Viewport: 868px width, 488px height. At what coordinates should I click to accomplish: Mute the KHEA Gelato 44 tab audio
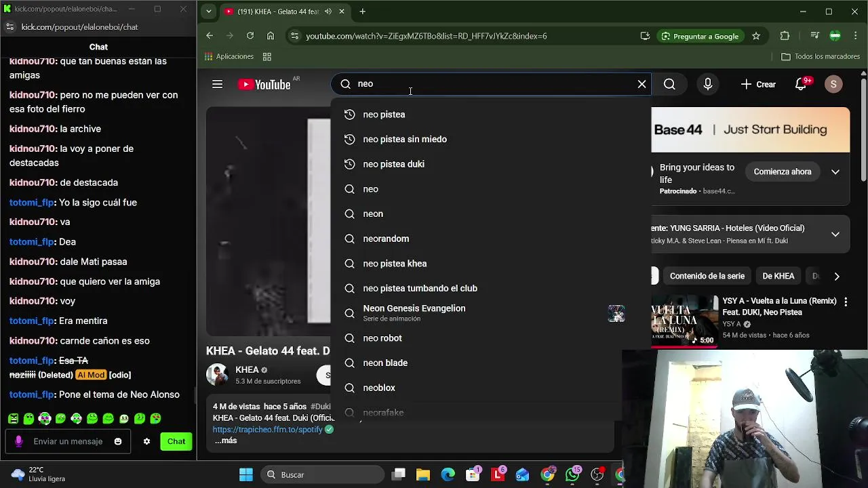328,12
